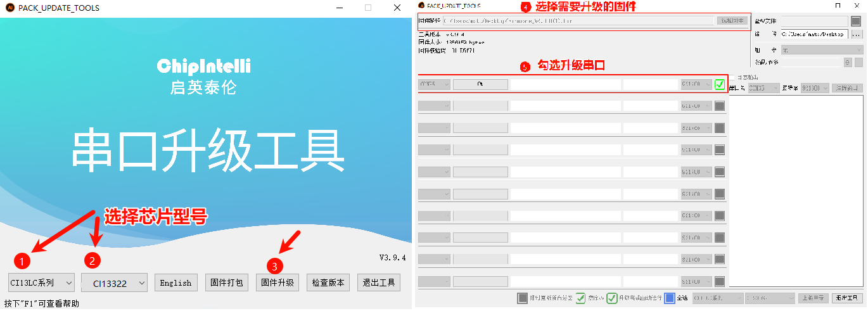Enable the 日志输出 checkbox
Viewport: 868px width, 311px height.
pos(733,77)
